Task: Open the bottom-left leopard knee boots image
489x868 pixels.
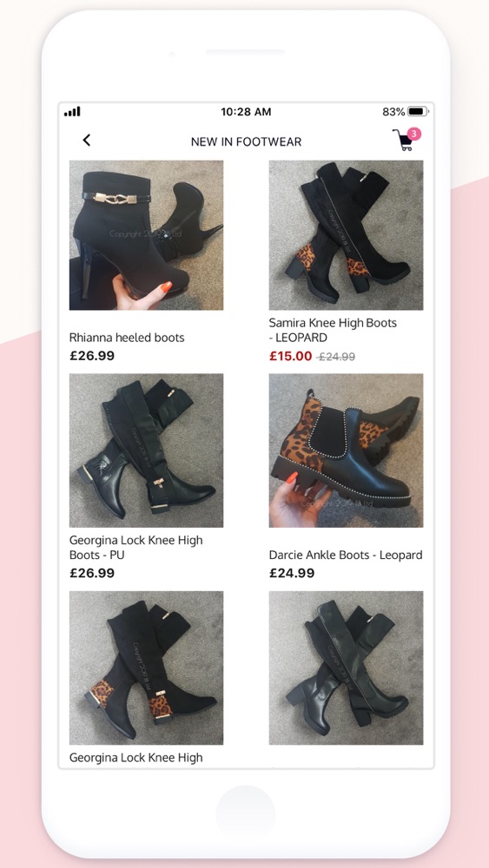Action: [x=146, y=667]
